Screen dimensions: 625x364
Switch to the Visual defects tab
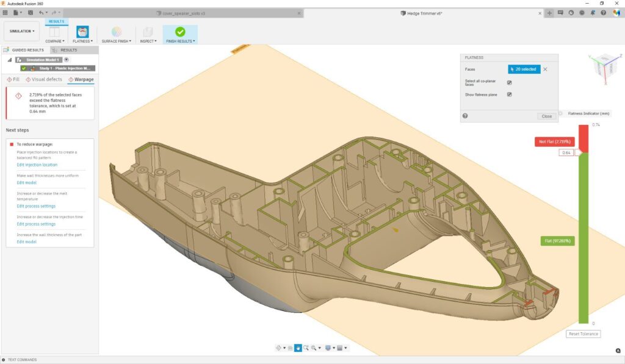point(44,79)
